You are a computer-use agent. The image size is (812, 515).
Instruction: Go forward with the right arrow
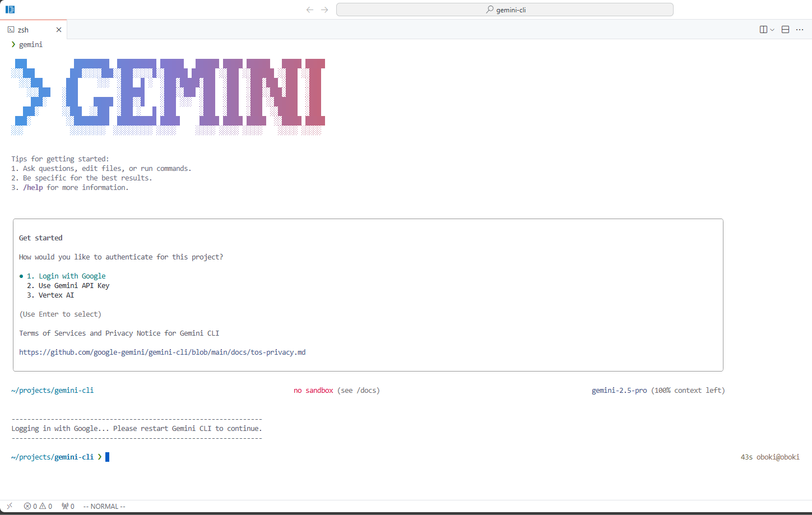(324, 10)
